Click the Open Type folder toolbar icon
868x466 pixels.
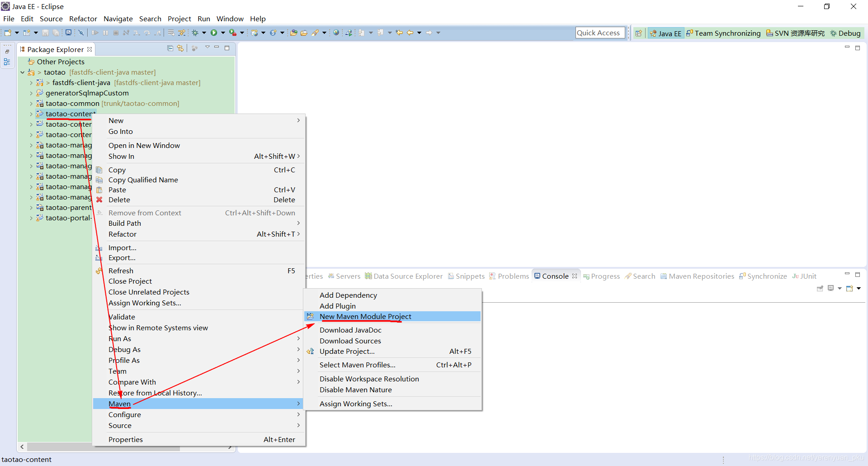pos(293,33)
